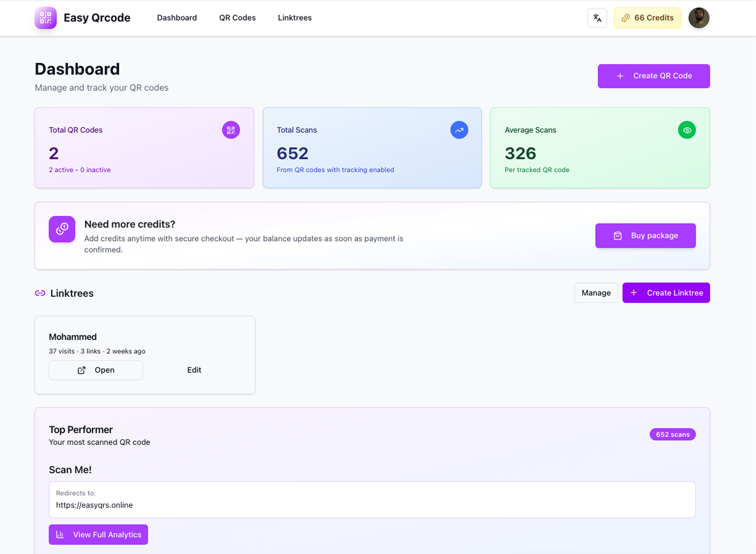This screenshot has height=554, width=756.
Task: Edit the Mohammed linktree
Action: (194, 370)
